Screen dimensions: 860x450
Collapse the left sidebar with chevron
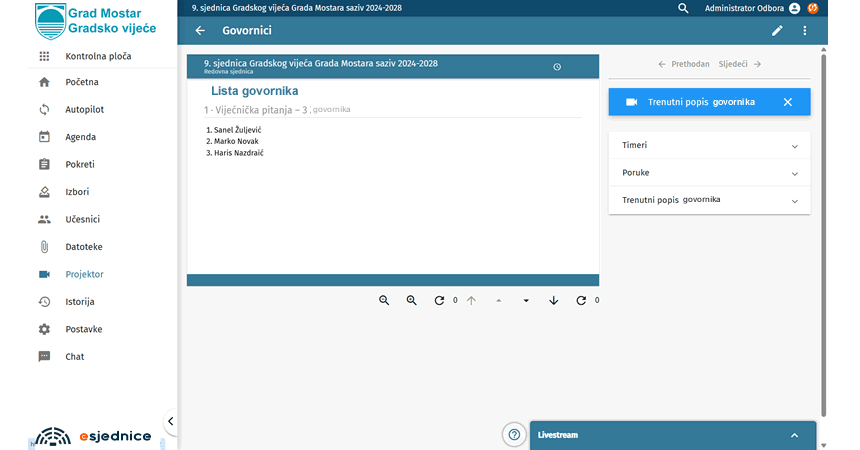170,421
